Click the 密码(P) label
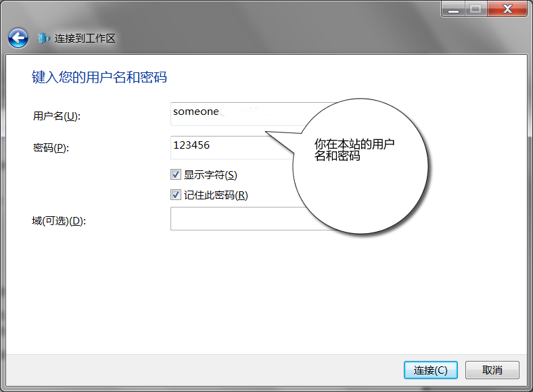The image size is (533, 392). (x=51, y=148)
